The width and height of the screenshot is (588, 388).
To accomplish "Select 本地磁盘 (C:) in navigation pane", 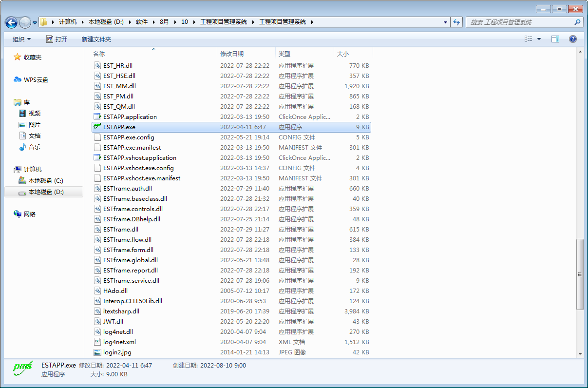I will tap(46, 180).
